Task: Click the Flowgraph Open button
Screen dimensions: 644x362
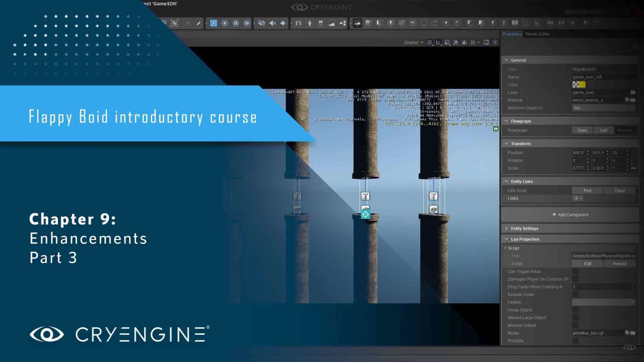Action: 582,130
